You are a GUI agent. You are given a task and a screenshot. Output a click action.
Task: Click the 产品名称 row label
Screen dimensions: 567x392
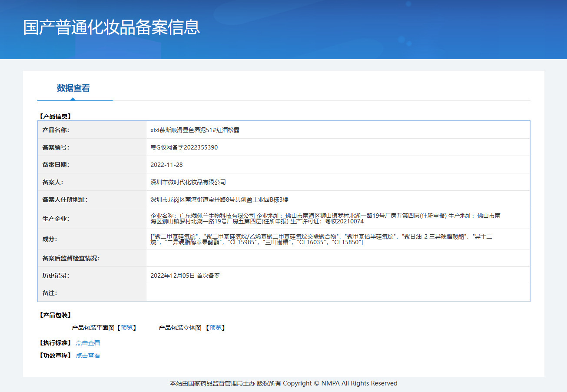(56, 130)
